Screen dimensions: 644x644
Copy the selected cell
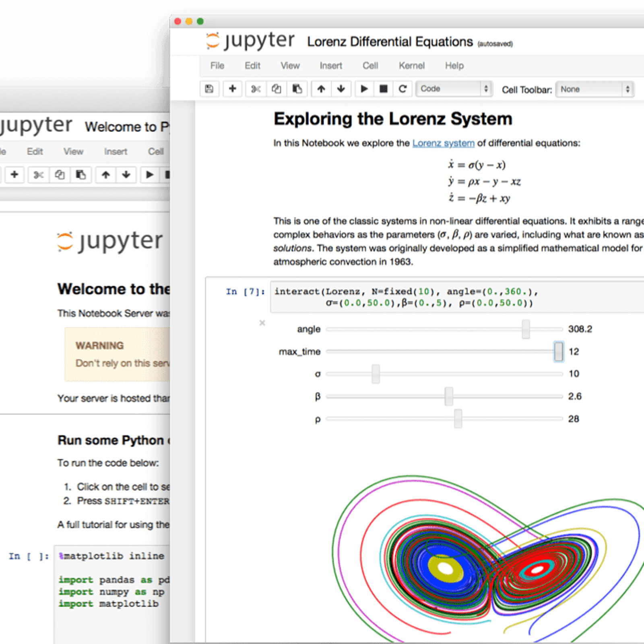277,89
